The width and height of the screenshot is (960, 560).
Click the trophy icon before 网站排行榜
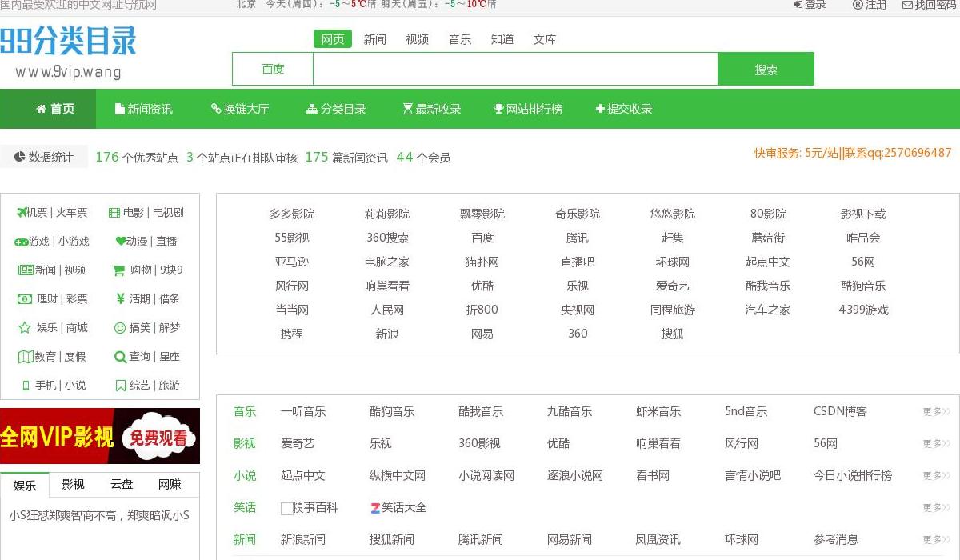pos(498,109)
